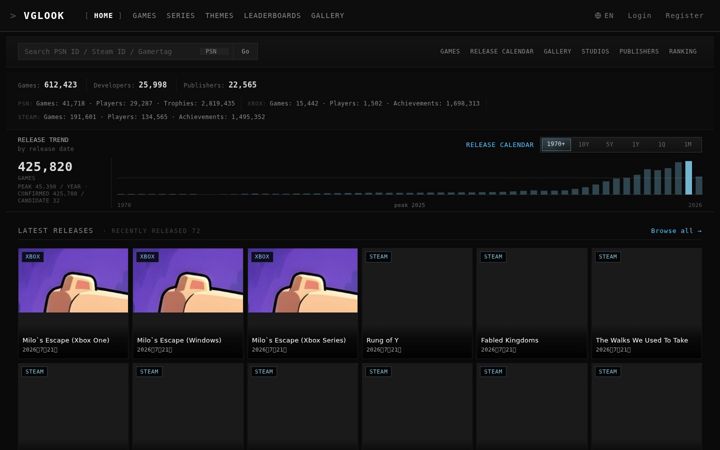
Task: Open The Walks We Used To Take title
Action: (x=642, y=340)
